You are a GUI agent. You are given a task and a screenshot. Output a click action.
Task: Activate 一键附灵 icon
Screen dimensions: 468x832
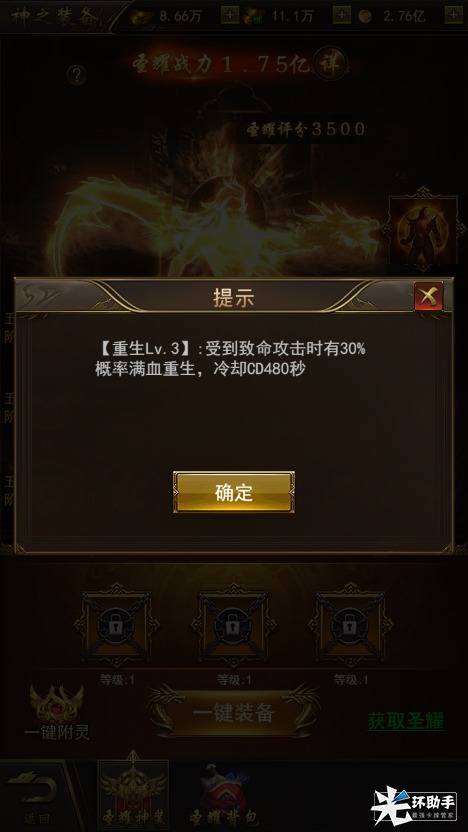click(57, 712)
